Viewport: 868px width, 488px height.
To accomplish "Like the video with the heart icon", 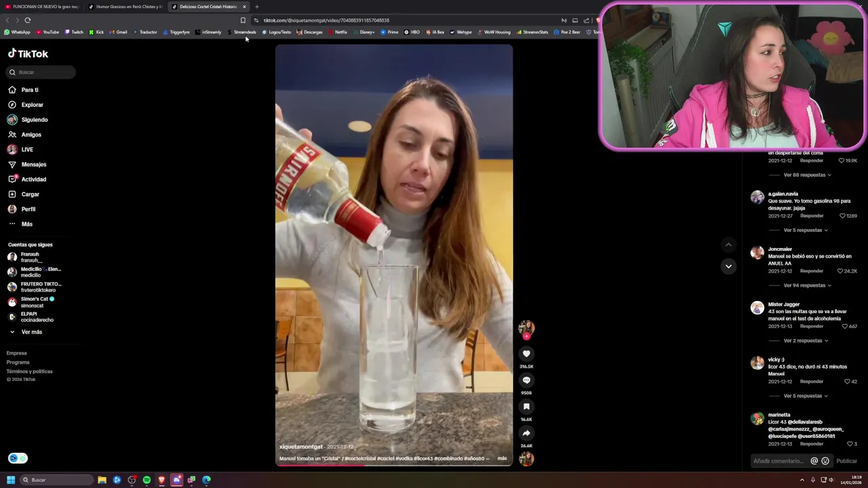I will pyautogui.click(x=526, y=354).
